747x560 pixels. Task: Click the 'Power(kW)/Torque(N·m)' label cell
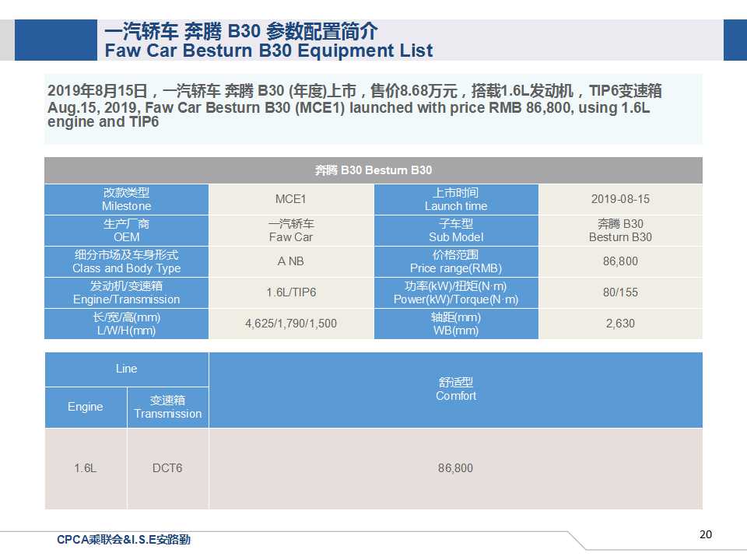(456, 292)
